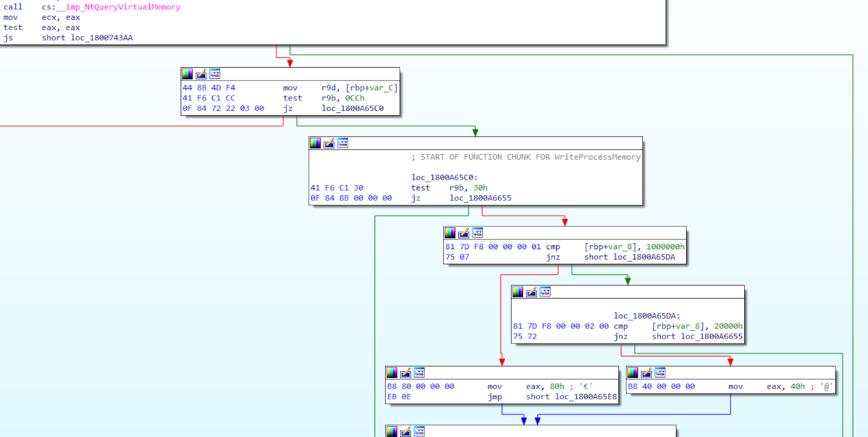Set node color for the 'mov eax, 80h' node
868x437 pixels.
click(392, 372)
